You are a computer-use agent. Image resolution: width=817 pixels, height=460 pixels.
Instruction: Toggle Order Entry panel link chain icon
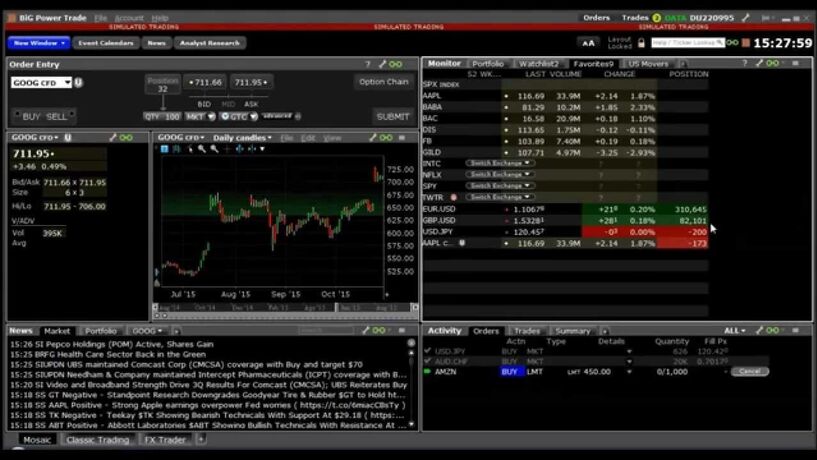[395, 64]
